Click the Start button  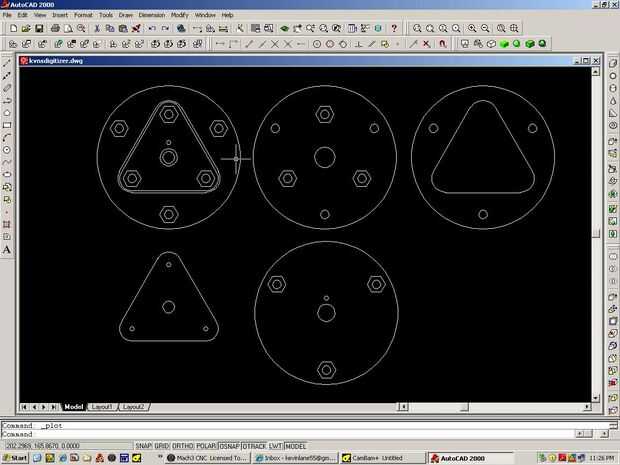click(x=15, y=458)
